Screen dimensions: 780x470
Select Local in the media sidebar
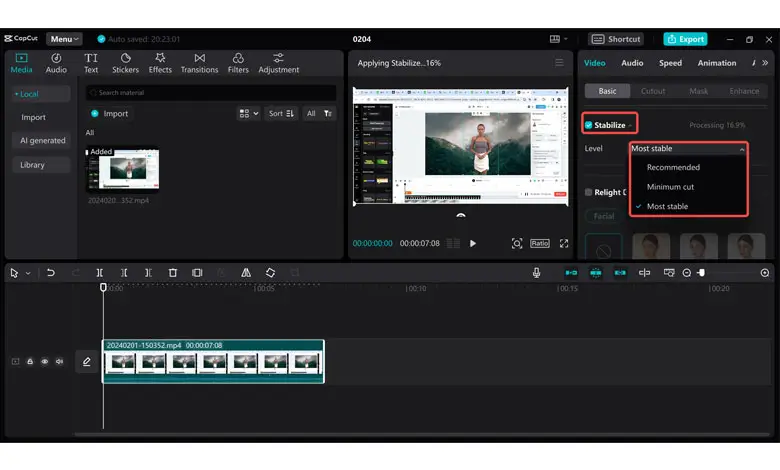pos(41,94)
